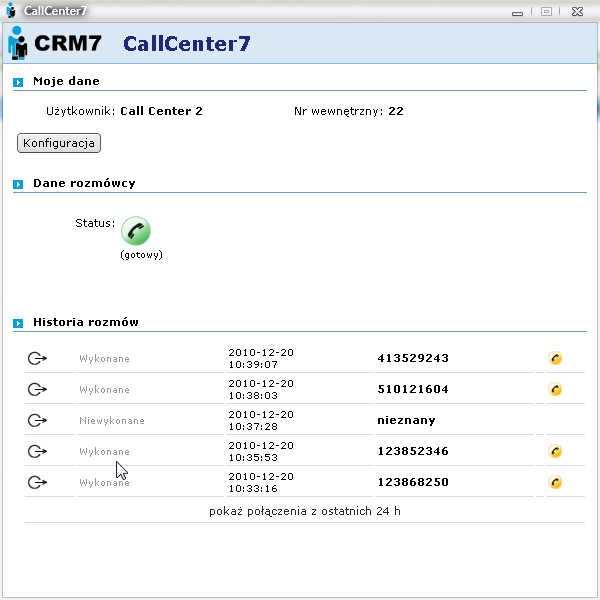Select phone number 123868250
Screen dimensions: 600x600
tap(413, 482)
